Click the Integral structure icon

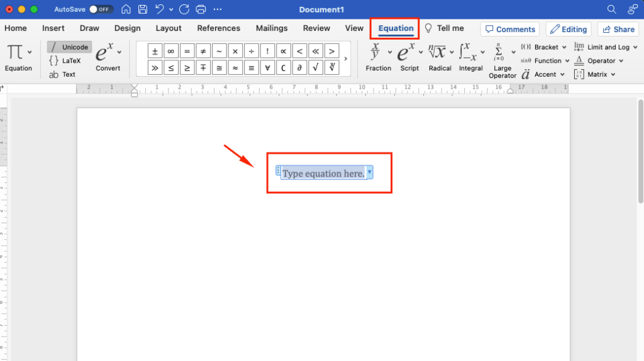(470, 57)
